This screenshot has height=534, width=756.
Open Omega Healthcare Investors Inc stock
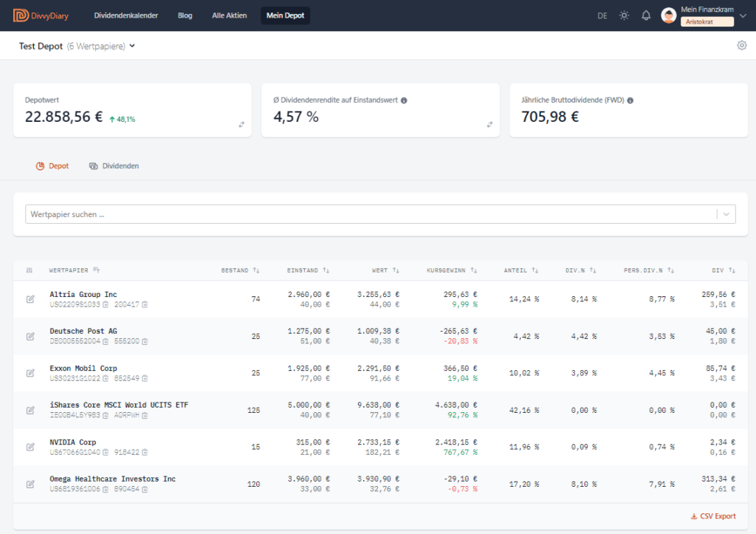pyautogui.click(x=112, y=479)
